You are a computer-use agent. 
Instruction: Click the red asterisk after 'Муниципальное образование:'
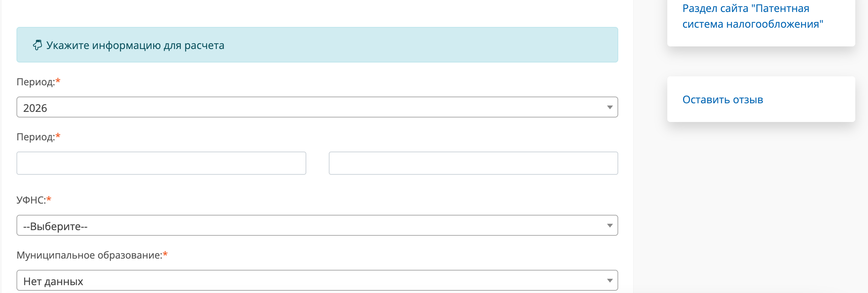pyautogui.click(x=165, y=254)
